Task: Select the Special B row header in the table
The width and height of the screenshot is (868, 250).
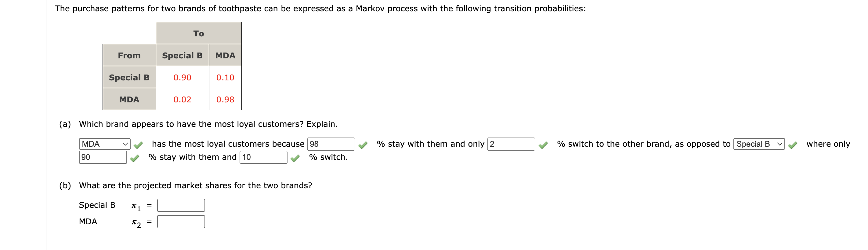Action: coord(130,77)
